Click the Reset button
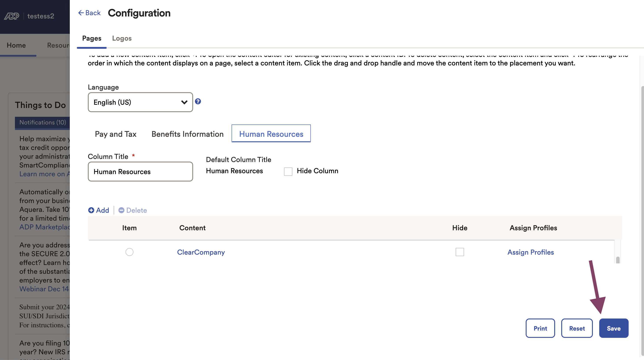644x360 pixels. coord(577,328)
